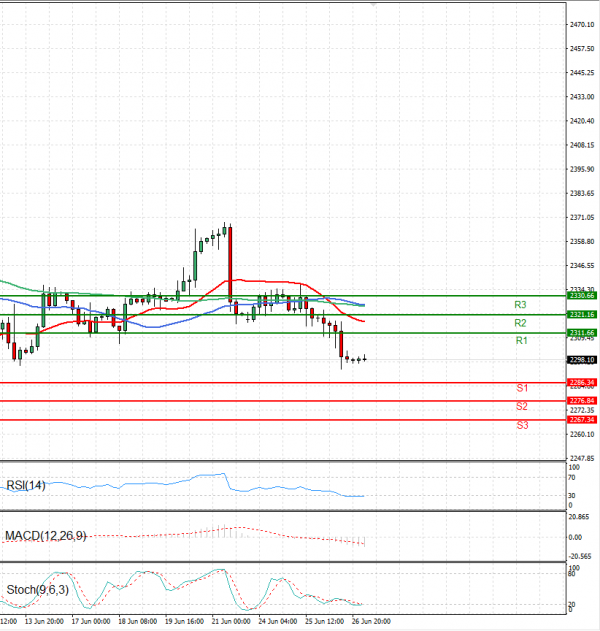Click the black 2298.10 current price tag
600x631 pixels.
pos(582,360)
